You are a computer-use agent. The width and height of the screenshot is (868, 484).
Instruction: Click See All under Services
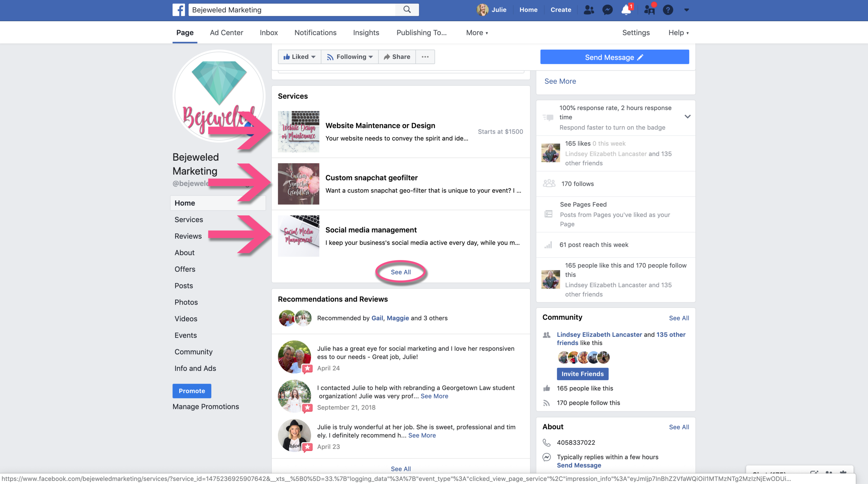401,272
